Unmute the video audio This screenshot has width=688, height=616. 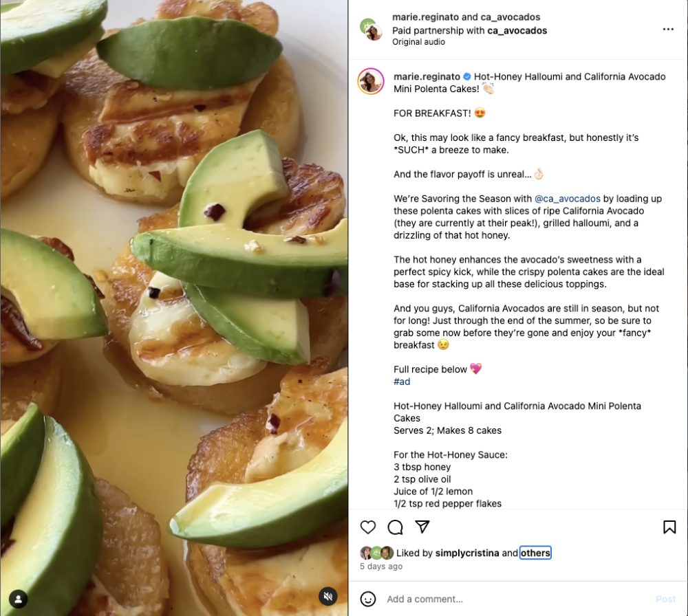click(328, 596)
